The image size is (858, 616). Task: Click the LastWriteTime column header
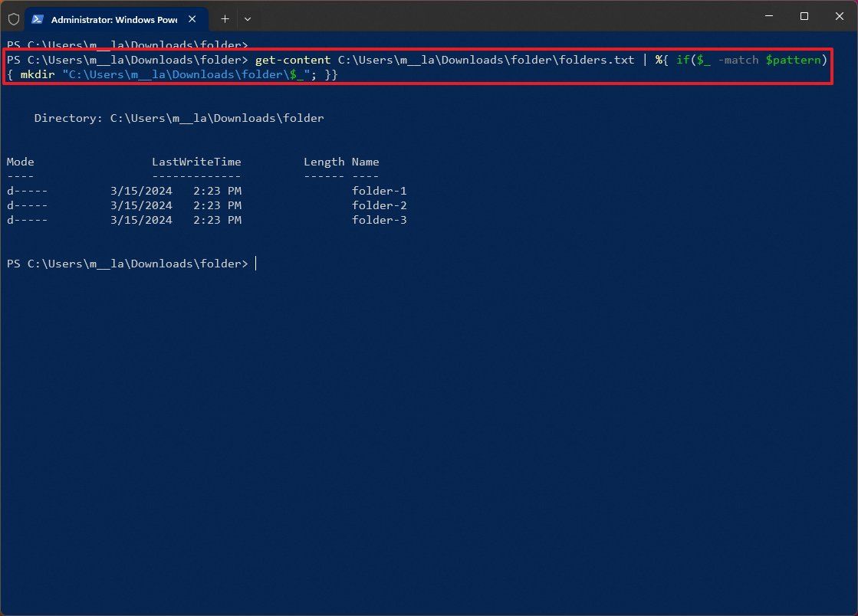click(196, 162)
